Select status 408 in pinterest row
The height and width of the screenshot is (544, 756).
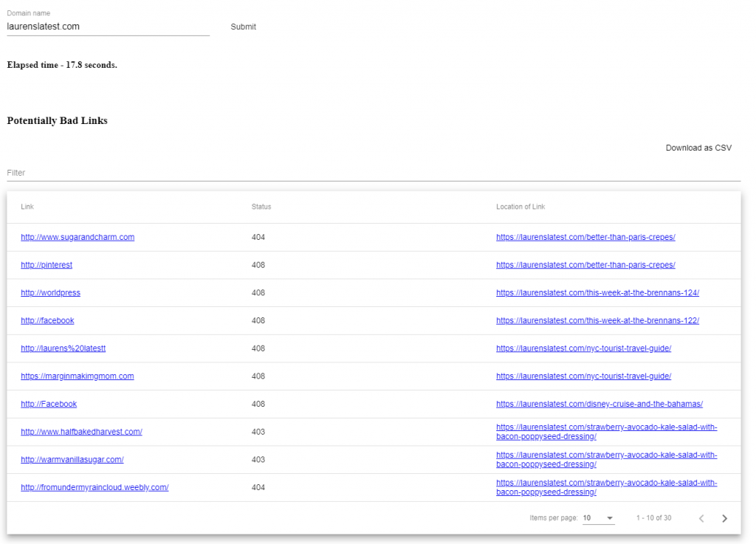tap(258, 265)
